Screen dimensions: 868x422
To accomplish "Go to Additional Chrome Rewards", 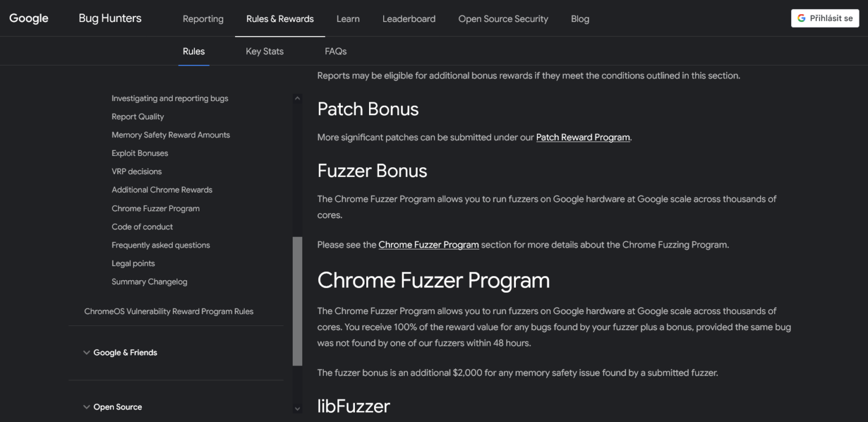I will (x=162, y=190).
